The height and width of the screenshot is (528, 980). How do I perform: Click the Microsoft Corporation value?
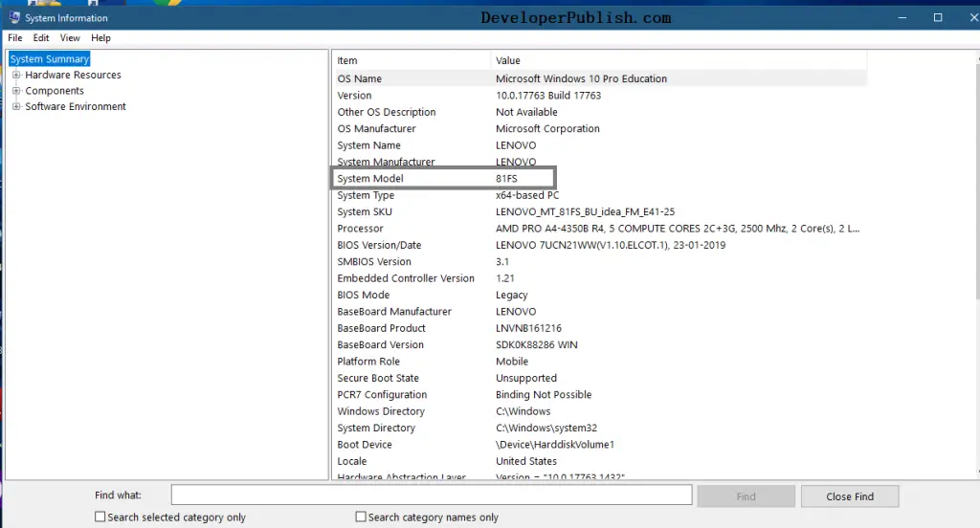[547, 129]
